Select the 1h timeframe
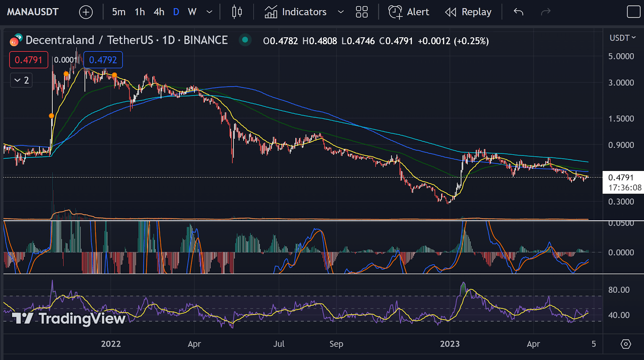The height and width of the screenshot is (360, 644). [x=140, y=12]
